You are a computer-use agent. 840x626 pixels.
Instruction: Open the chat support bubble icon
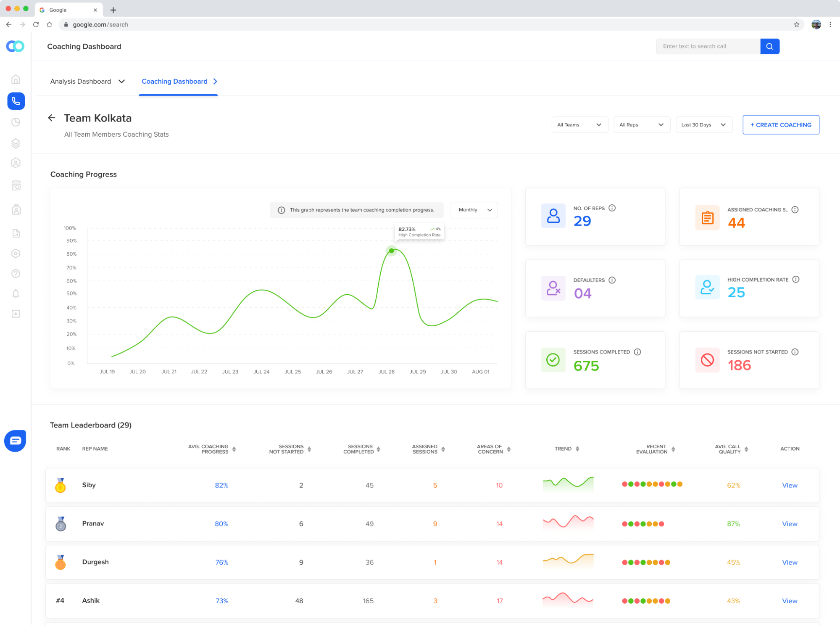click(15, 441)
